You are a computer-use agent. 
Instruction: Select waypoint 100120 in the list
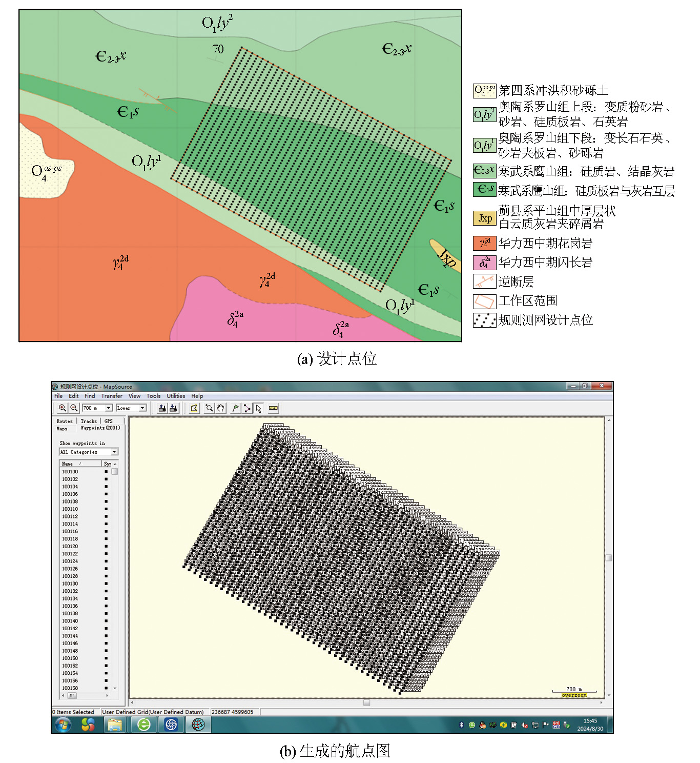click(x=70, y=547)
